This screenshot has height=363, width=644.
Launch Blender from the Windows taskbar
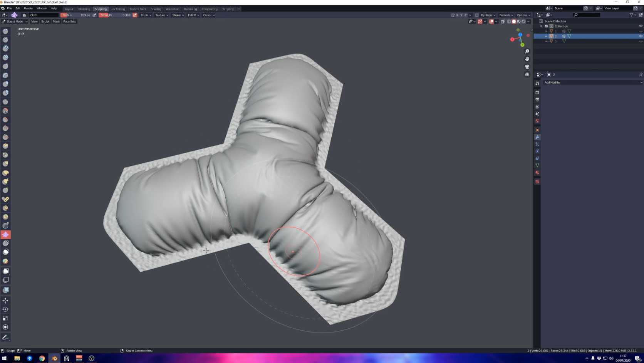tap(54, 358)
